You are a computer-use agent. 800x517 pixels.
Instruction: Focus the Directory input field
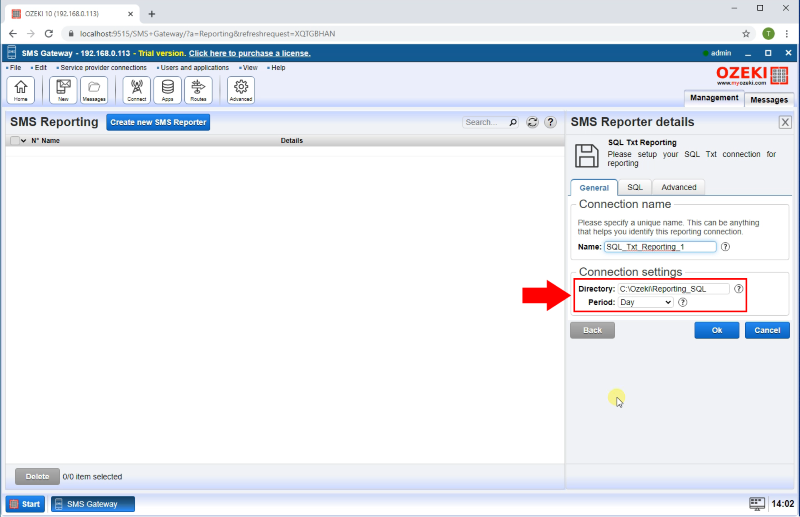[673, 289]
